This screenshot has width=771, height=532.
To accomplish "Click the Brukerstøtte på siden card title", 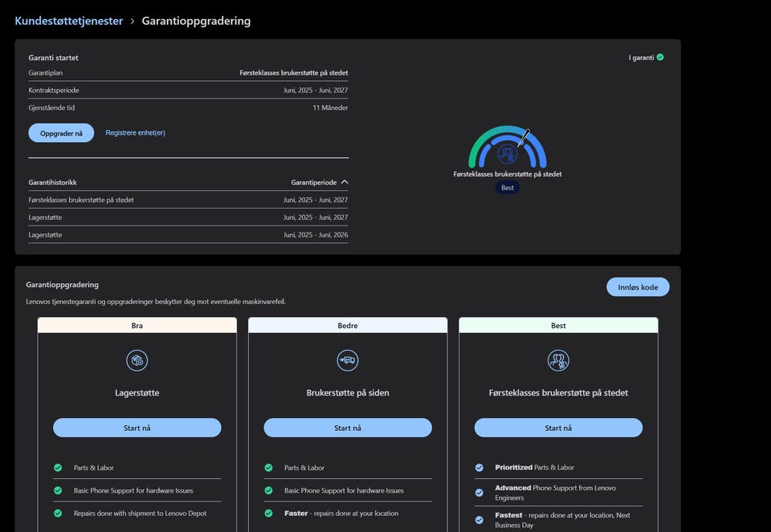I will point(348,392).
